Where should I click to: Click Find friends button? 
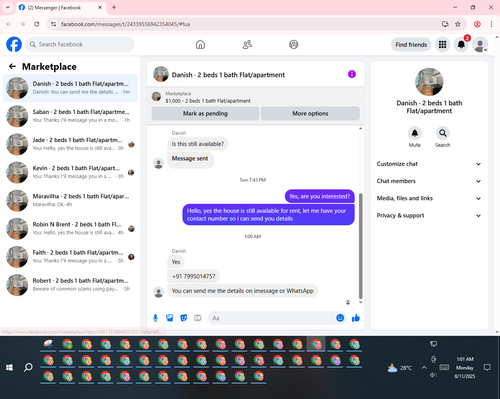point(411,45)
